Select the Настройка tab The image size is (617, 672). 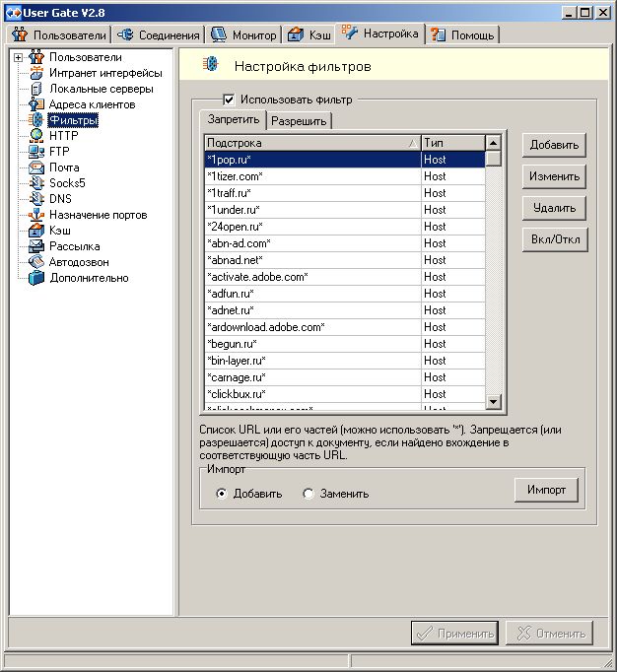pyautogui.click(x=379, y=33)
